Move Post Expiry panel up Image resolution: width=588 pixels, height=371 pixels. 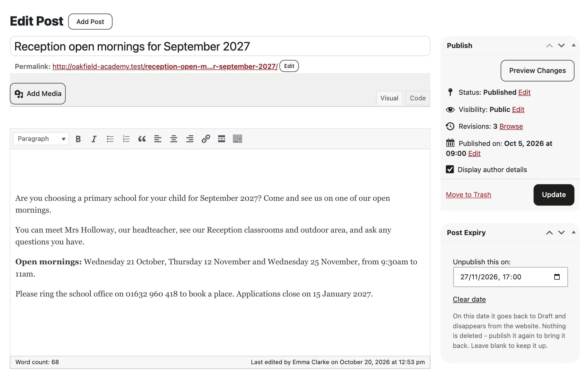(x=549, y=233)
